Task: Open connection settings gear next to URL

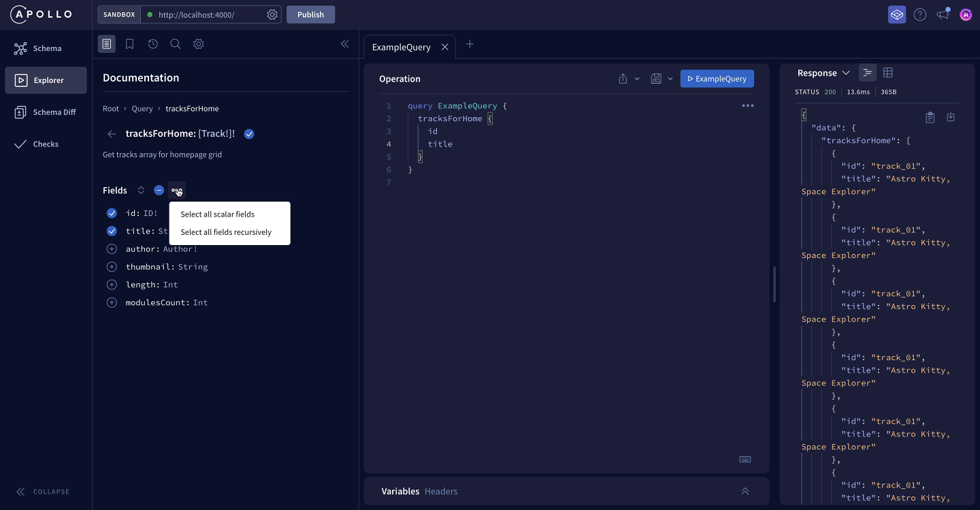Action: pyautogui.click(x=272, y=14)
